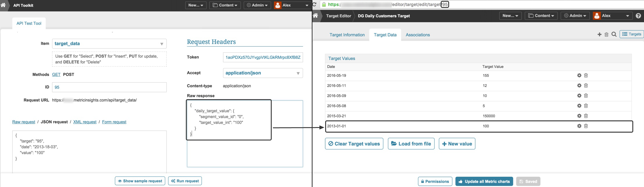Click gear icon in 2016-05-09 row
The height and width of the screenshot is (187, 644).
579,96
